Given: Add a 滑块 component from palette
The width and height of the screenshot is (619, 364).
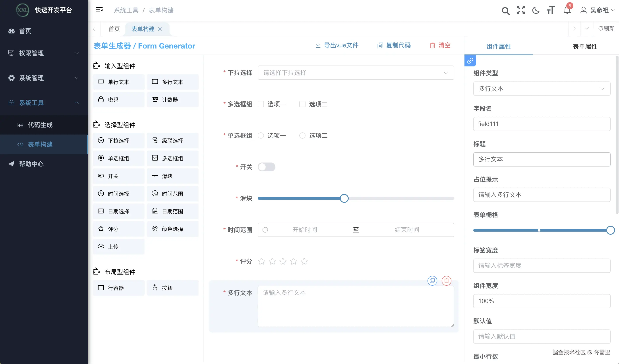Looking at the screenshot, I should click(173, 176).
